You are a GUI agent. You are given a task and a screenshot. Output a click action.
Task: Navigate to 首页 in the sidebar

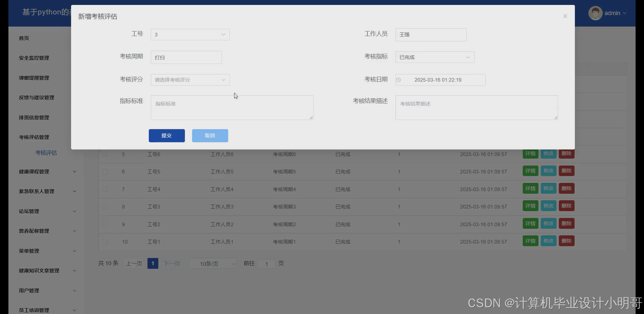(x=24, y=38)
